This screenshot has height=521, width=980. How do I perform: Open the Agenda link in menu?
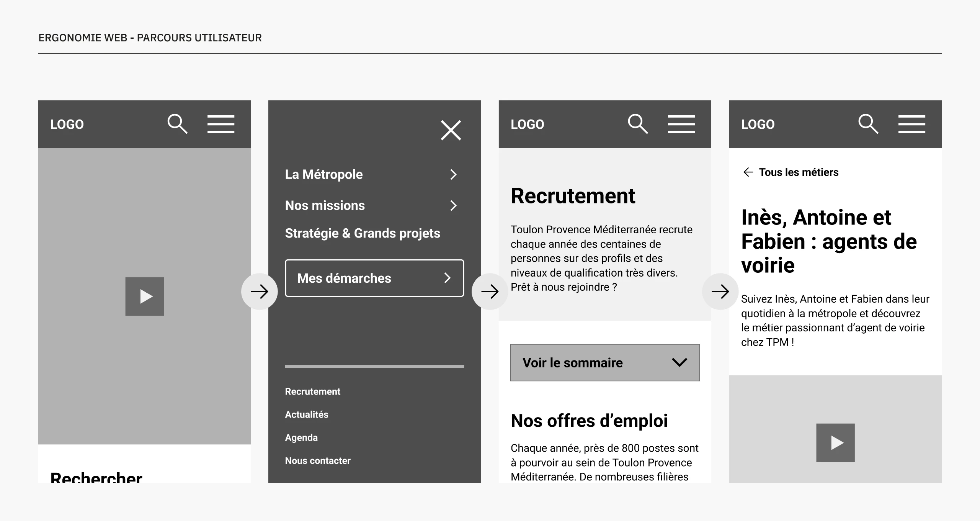point(301,438)
